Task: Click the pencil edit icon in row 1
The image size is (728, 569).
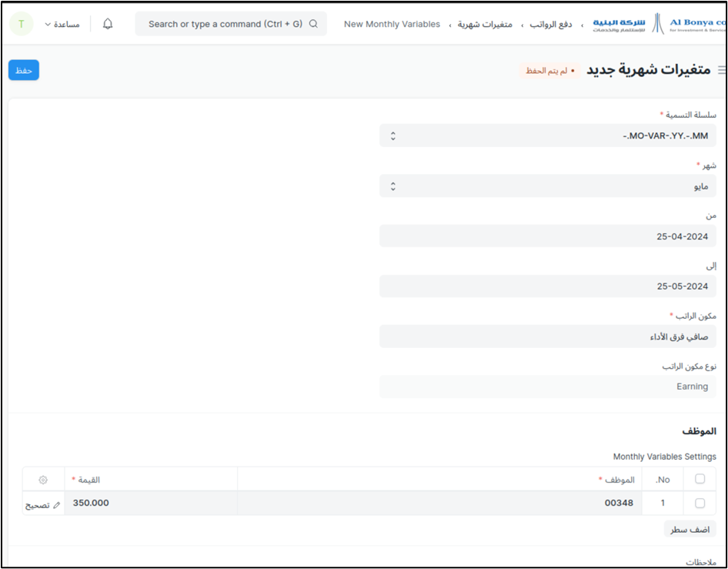Action: [x=56, y=504]
